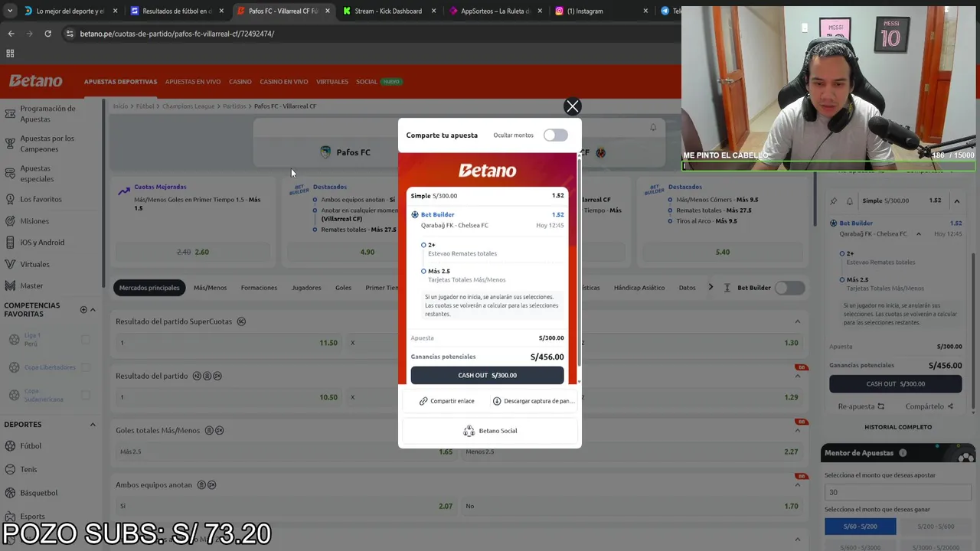Collapse Qarabağ FK - Chelsea FC details in bet slip
980x551 pixels.
click(919, 234)
